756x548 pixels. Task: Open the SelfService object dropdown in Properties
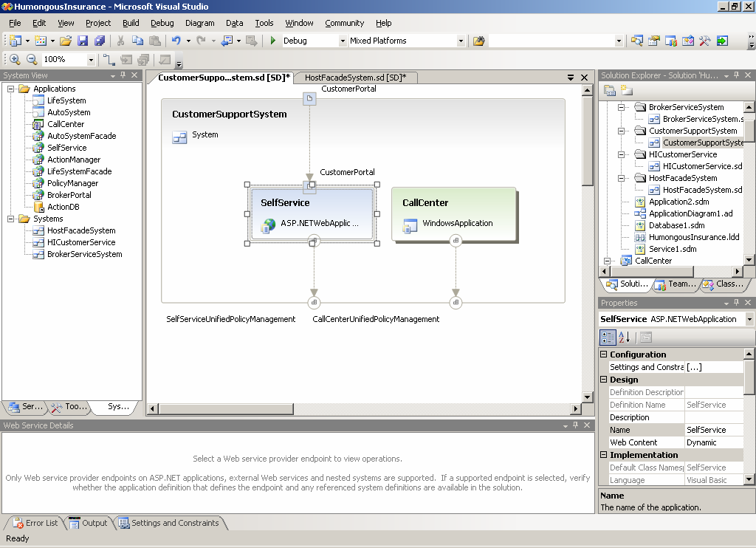pyautogui.click(x=749, y=319)
